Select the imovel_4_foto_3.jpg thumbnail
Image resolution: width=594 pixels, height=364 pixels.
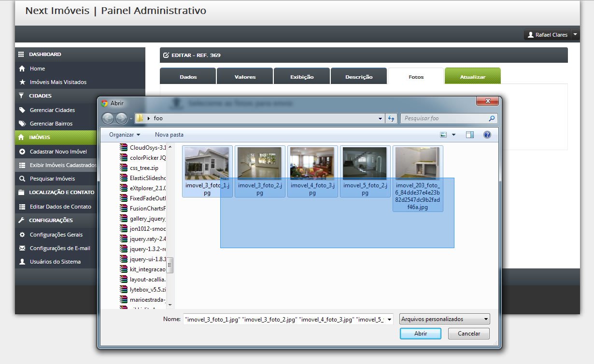click(x=312, y=171)
